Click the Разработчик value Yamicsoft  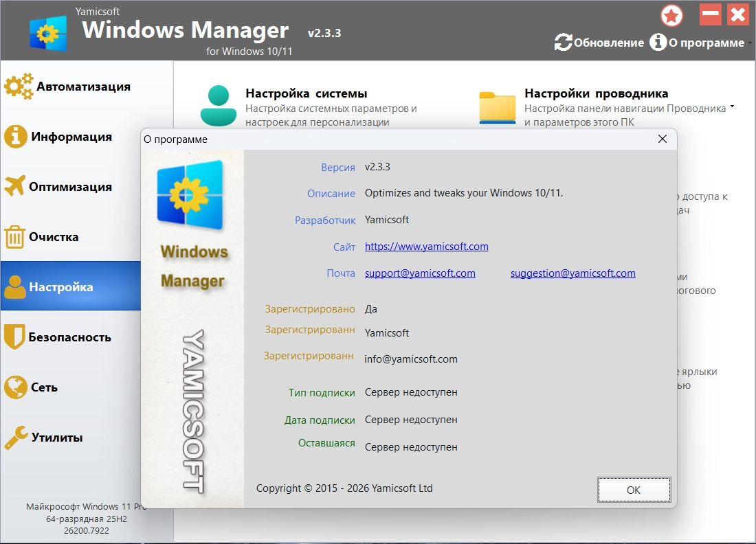point(387,220)
